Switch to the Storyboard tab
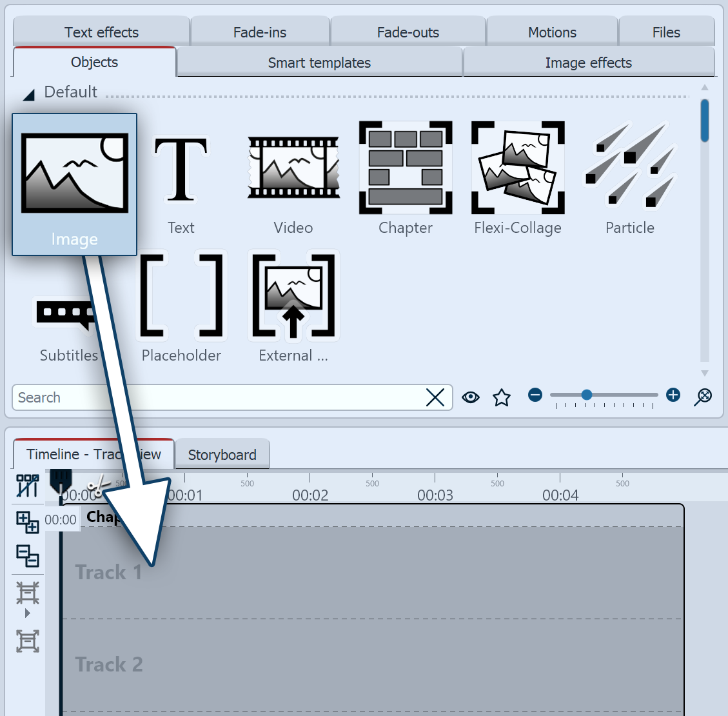 (x=222, y=454)
